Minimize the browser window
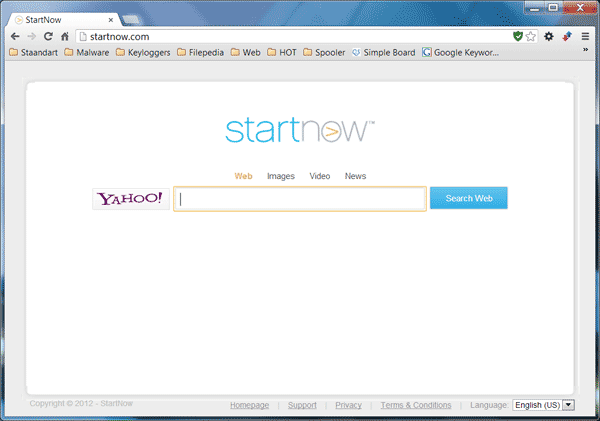600x421 pixels. (x=535, y=8)
